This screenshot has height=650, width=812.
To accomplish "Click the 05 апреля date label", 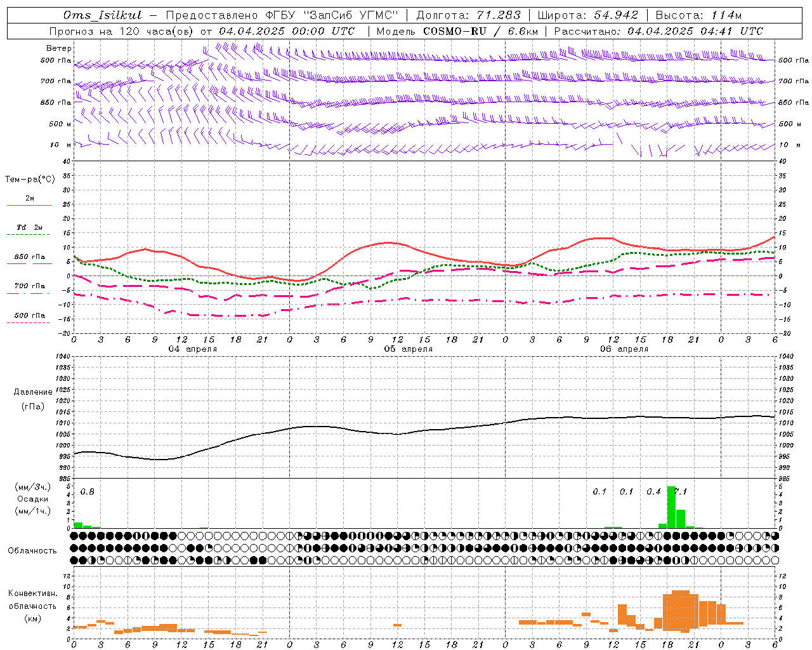I will point(409,349).
